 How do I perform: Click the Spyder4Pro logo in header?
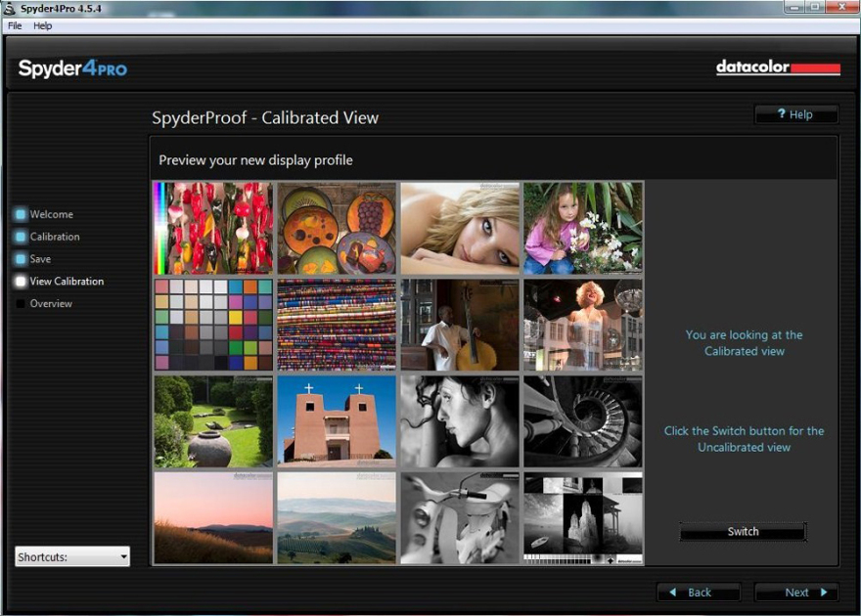(72, 68)
